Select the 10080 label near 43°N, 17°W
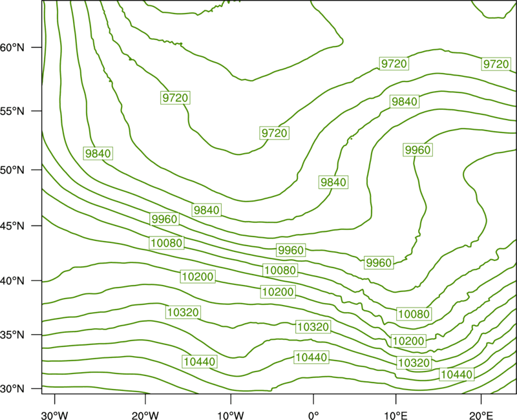The width and height of the screenshot is (517, 420). [x=167, y=243]
